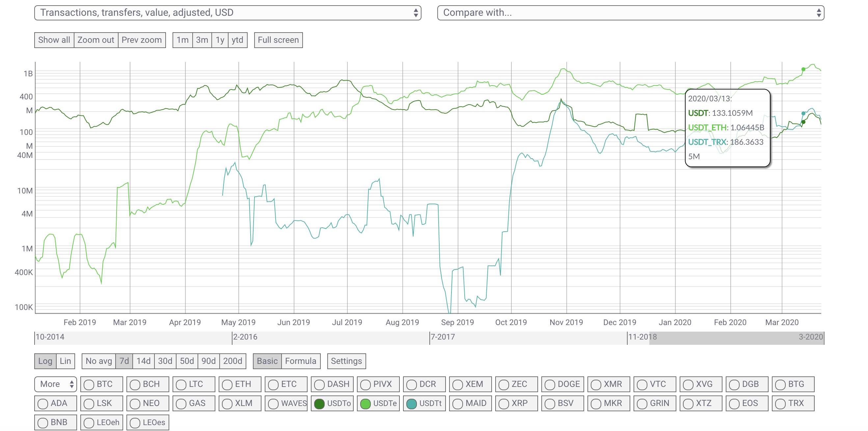The image size is (868, 431).
Task: Click Zoom out button
Action: pos(96,40)
